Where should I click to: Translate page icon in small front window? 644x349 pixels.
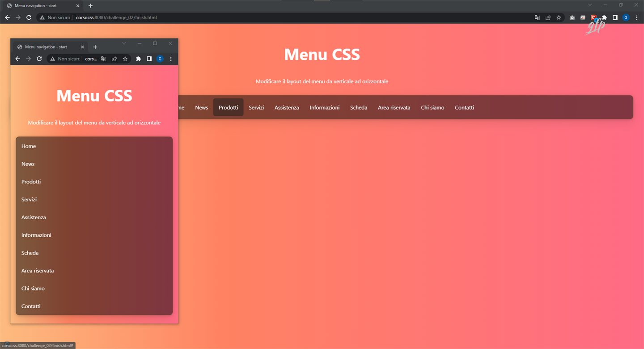(x=104, y=59)
